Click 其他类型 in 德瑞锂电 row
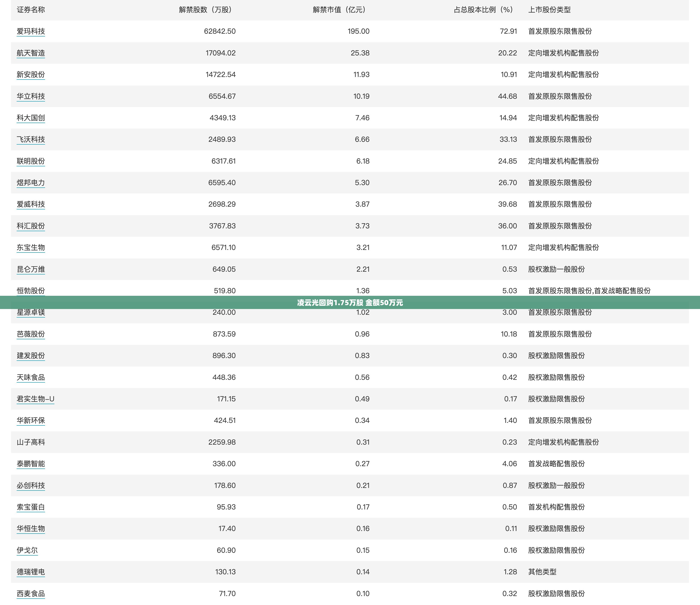 click(x=542, y=572)
